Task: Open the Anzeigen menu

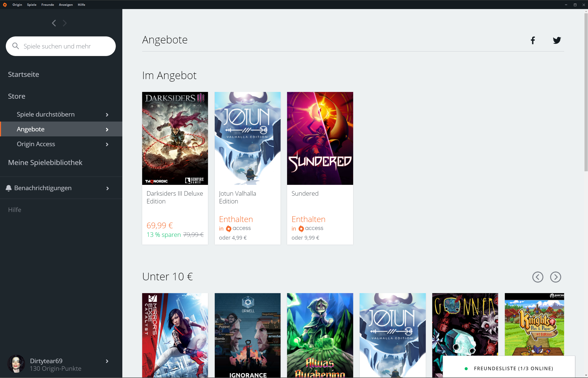Action: point(66,5)
